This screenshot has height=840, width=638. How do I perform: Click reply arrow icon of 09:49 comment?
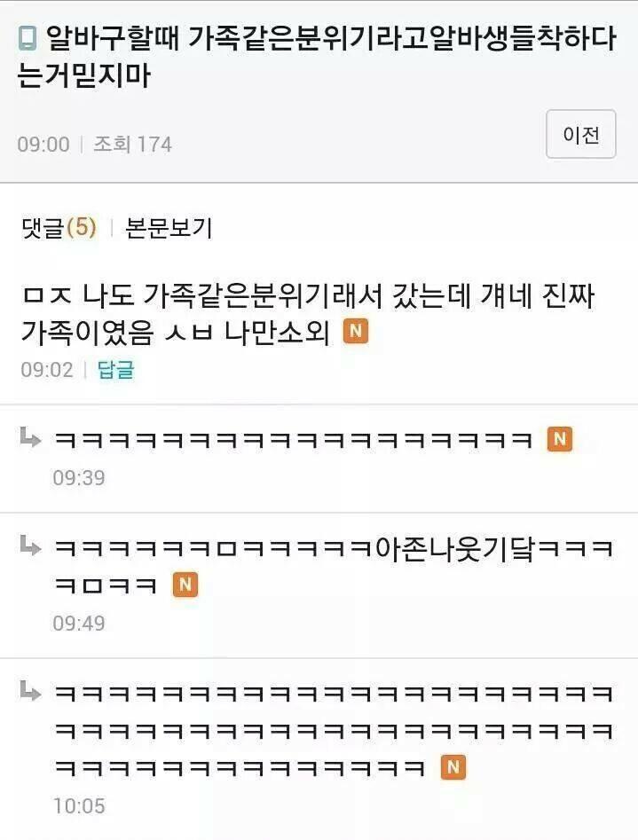tap(30, 546)
